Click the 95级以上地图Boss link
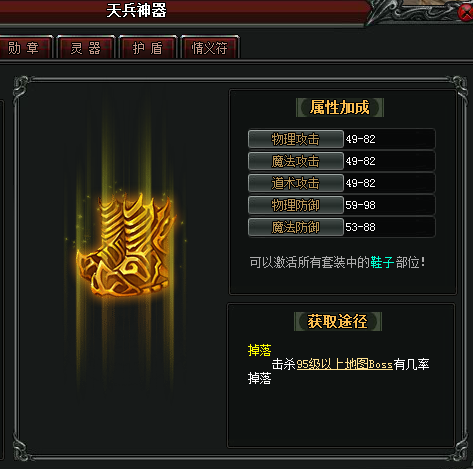 [345, 364]
